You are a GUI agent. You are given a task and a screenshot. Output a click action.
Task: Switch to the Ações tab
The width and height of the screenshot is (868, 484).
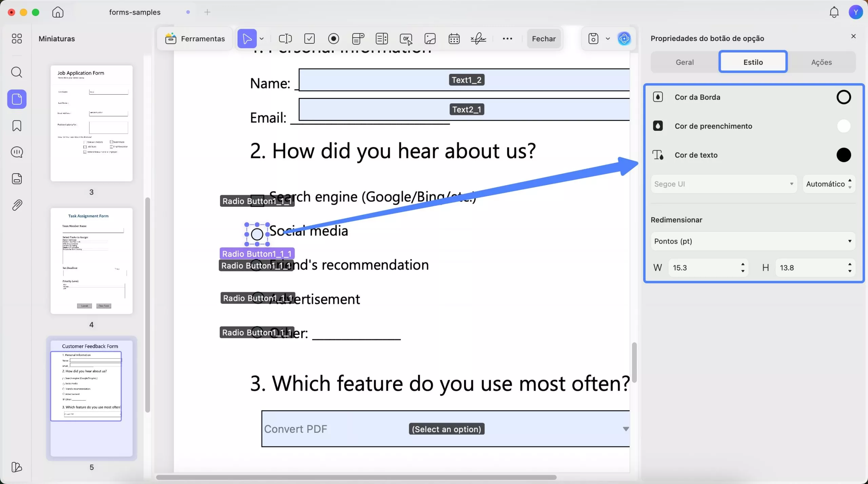tap(822, 62)
